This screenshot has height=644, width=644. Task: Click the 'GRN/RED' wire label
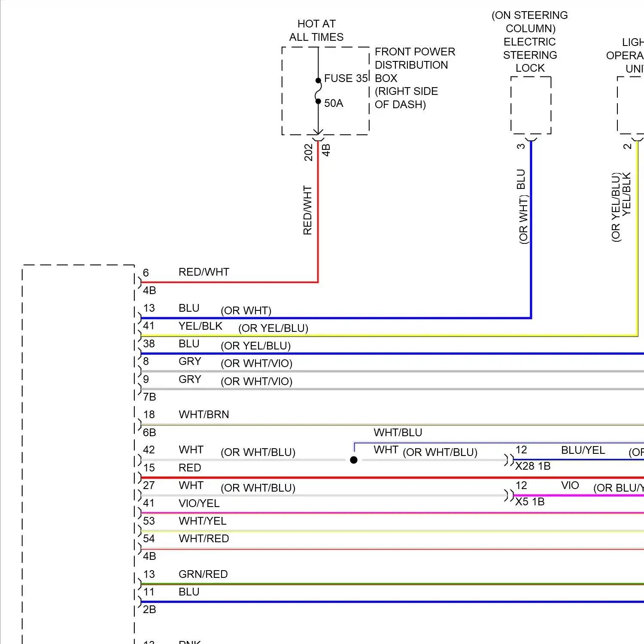(203, 574)
